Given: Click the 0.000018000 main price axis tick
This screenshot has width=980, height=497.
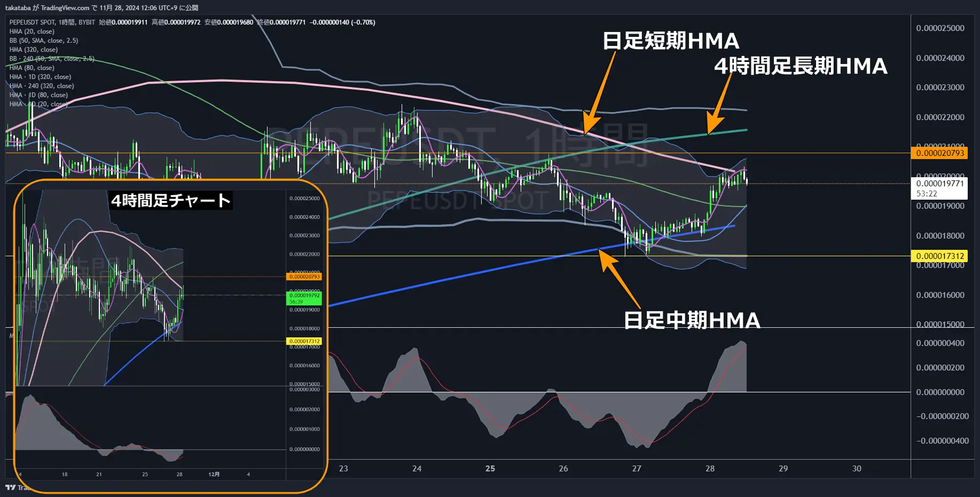Looking at the screenshot, I should (x=940, y=236).
